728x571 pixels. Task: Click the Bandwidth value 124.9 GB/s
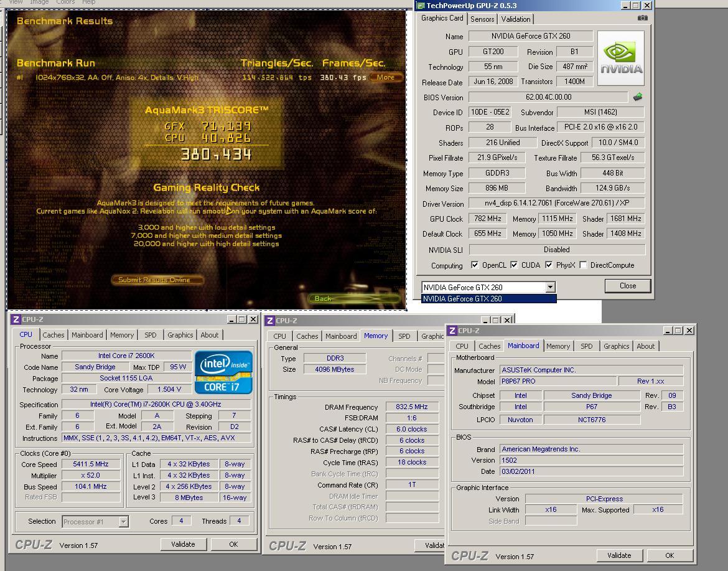pos(612,188)
